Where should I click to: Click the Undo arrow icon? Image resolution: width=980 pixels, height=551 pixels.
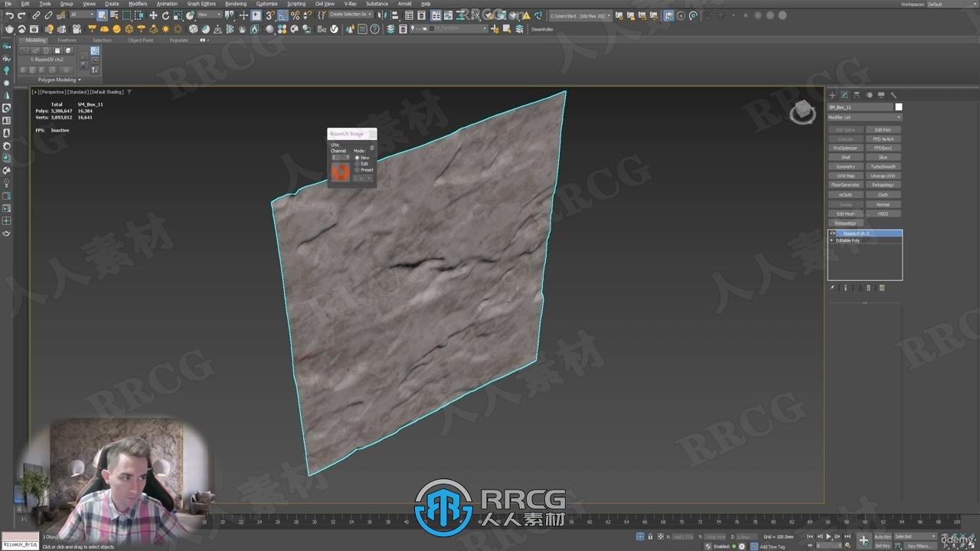pos(9,15)
